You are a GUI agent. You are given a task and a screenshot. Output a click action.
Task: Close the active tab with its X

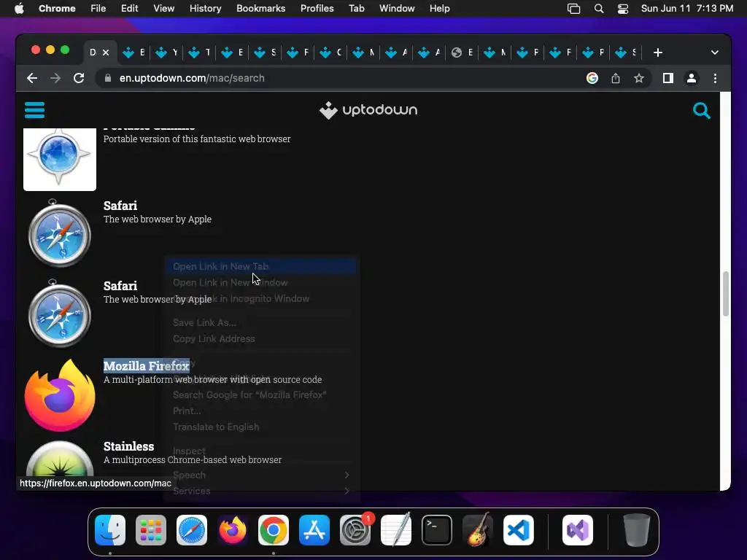(x=106, y=52)
